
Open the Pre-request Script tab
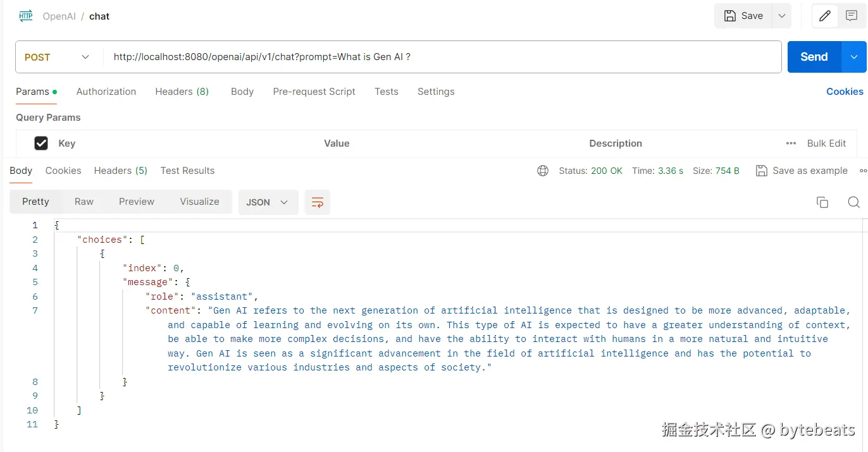(x=314, y=92)
